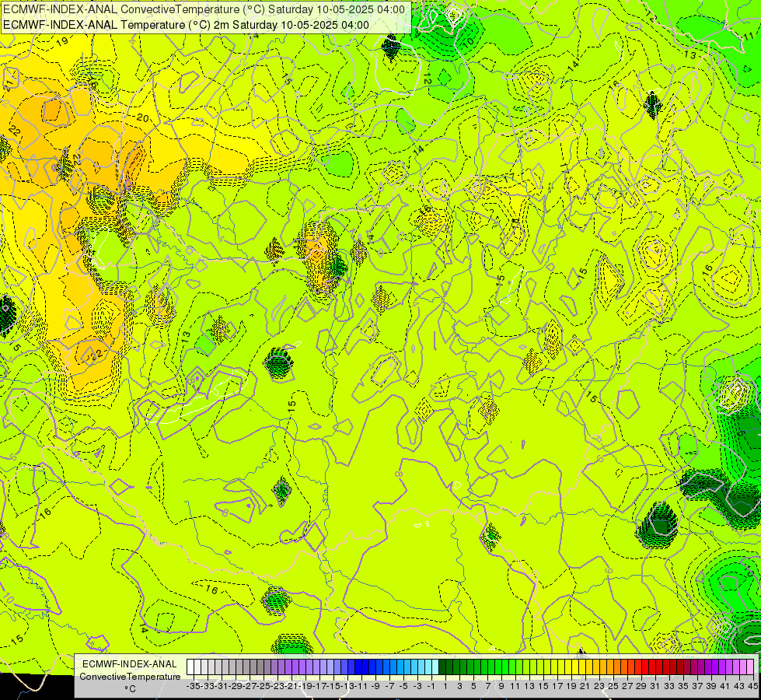Select the deep blue legend swatch above -11
761x700 pixels.
pyautogui.click(x=358, y=667)
